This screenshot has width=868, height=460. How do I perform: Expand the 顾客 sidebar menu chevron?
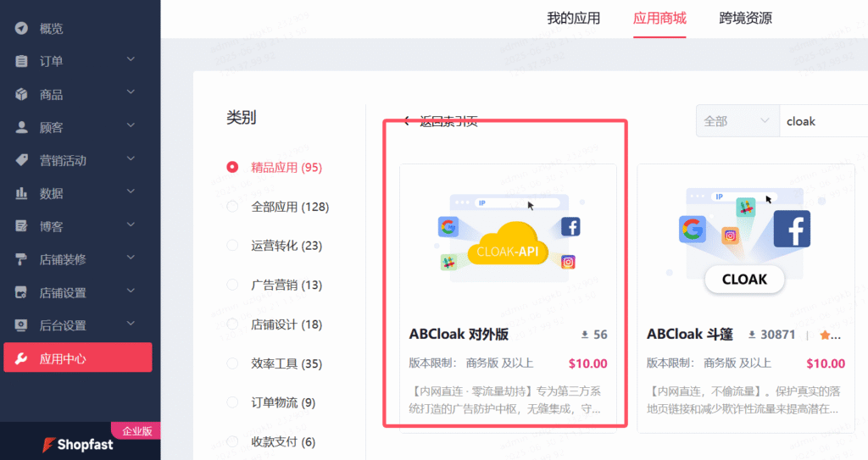coord(131,125)
